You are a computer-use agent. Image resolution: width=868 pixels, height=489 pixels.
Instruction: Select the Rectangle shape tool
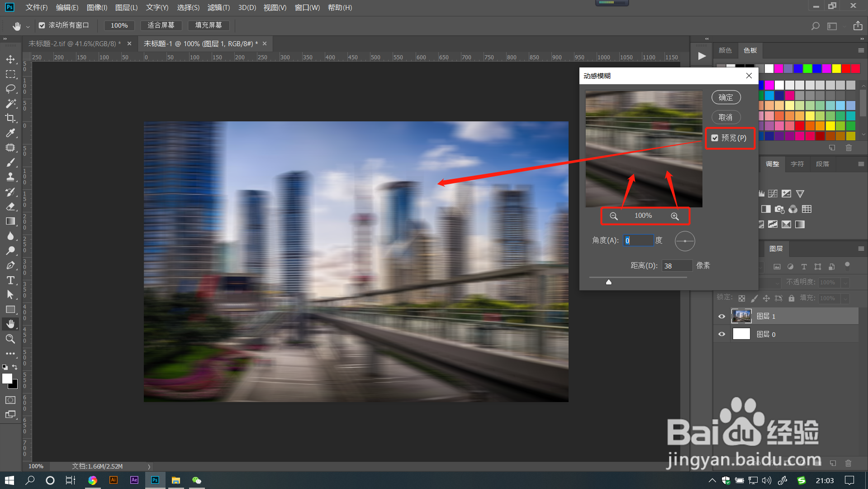(x=10, y=310)
